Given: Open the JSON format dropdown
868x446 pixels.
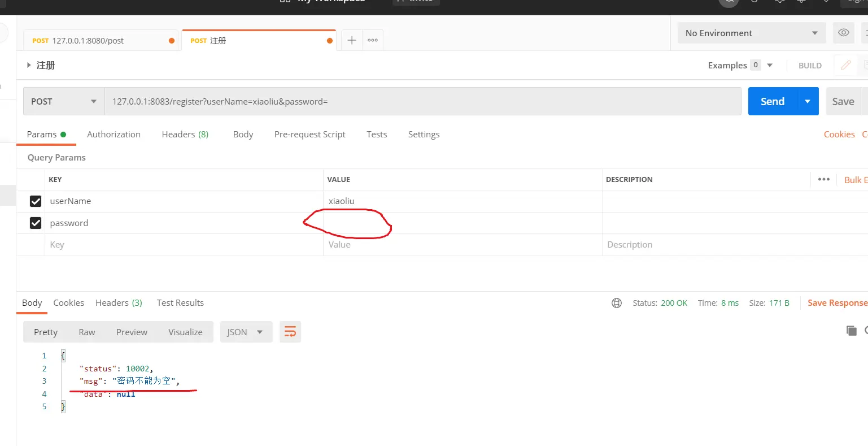Looking at the screenshot, I should coord(246,332).
